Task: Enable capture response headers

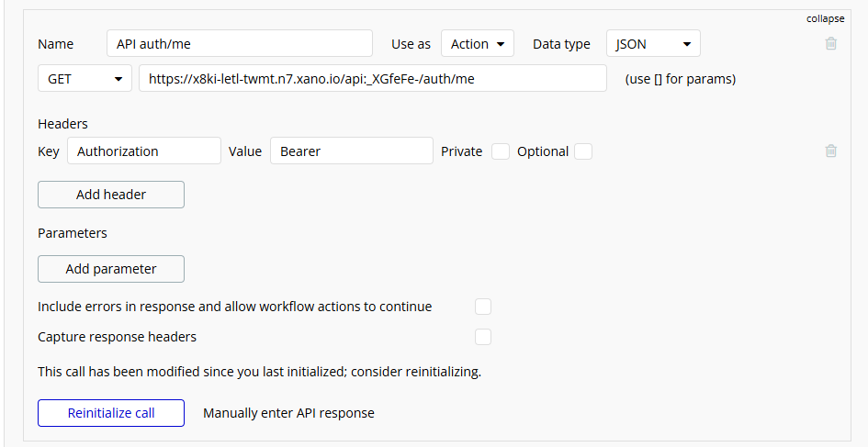Action: click(483, 337)
